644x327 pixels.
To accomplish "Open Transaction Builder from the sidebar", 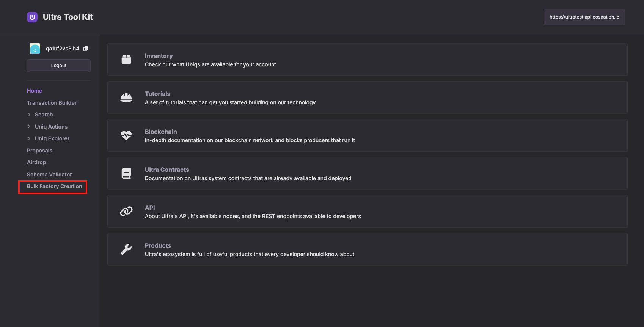I will [x=52, y=103].
